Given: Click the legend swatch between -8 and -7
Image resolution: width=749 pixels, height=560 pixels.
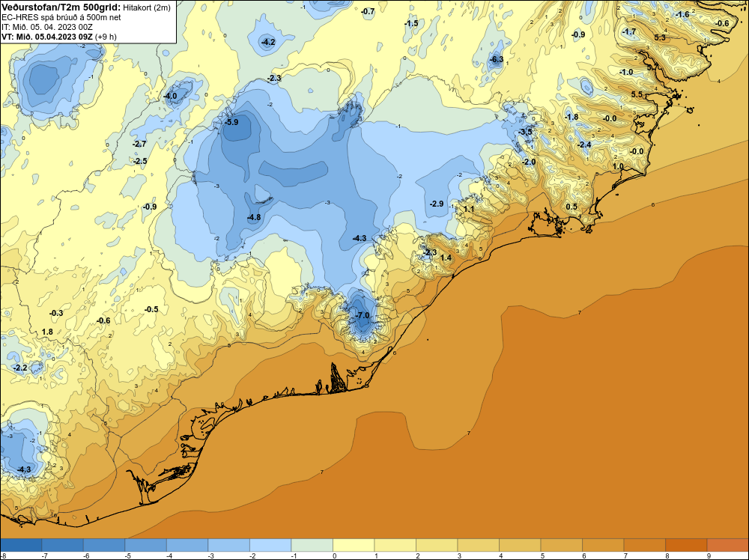Looking at the screenshot, I should pos(21,545).
